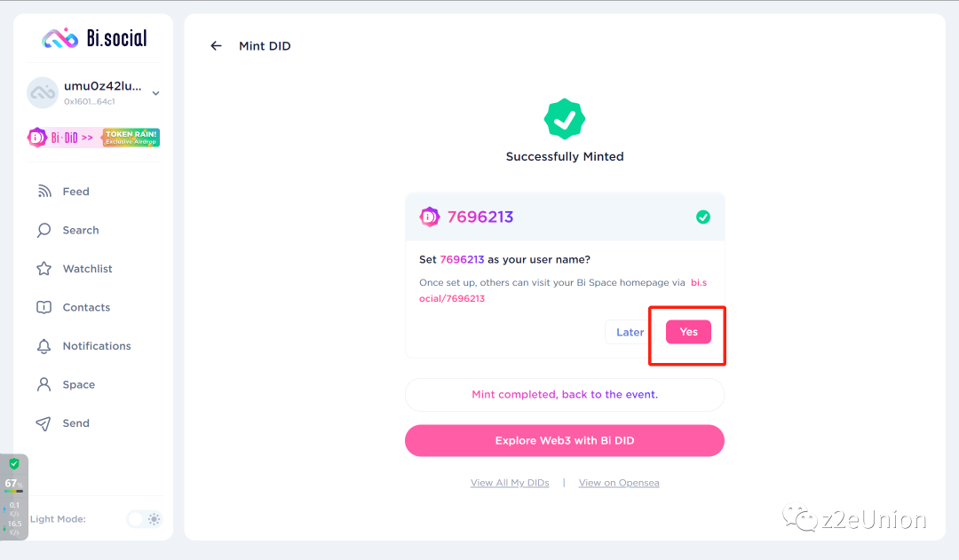The image size is (959, 560).
Task: Click the Watchlist star icon
Action: (x=43, y=268)
